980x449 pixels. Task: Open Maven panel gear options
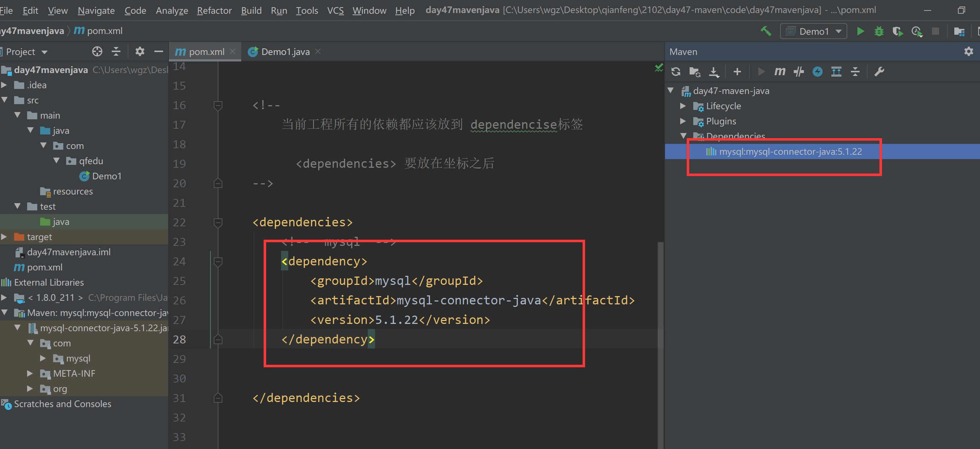968,51
